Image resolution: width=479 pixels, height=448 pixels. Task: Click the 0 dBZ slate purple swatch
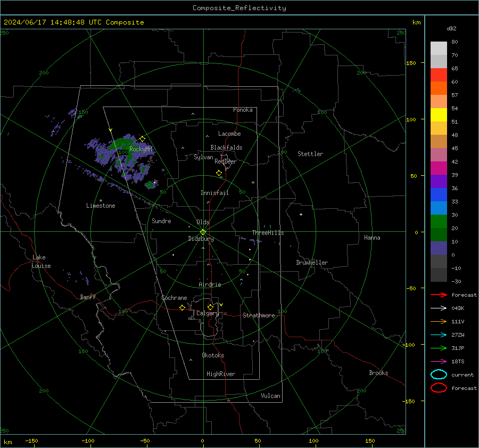coord(439,248)
